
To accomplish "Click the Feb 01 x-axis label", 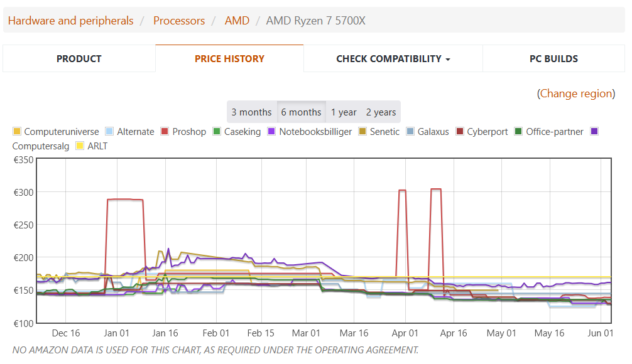I will pyautogui.click(x=215, y=333).
